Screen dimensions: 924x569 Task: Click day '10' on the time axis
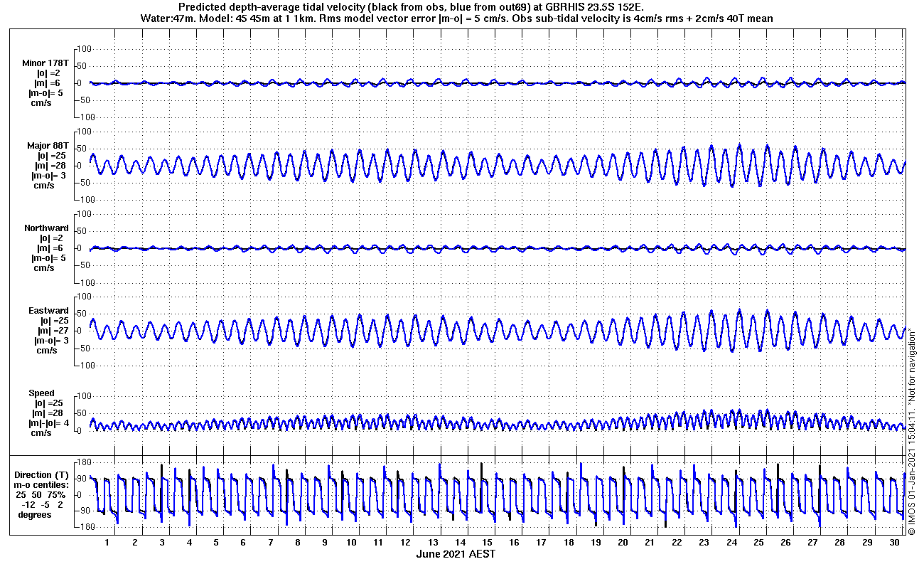tap(352, 542)
